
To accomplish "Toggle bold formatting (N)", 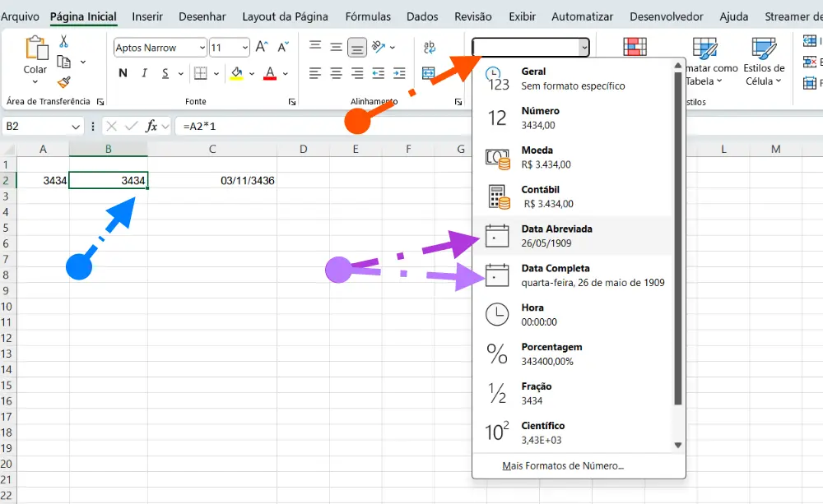I will 123,73.
